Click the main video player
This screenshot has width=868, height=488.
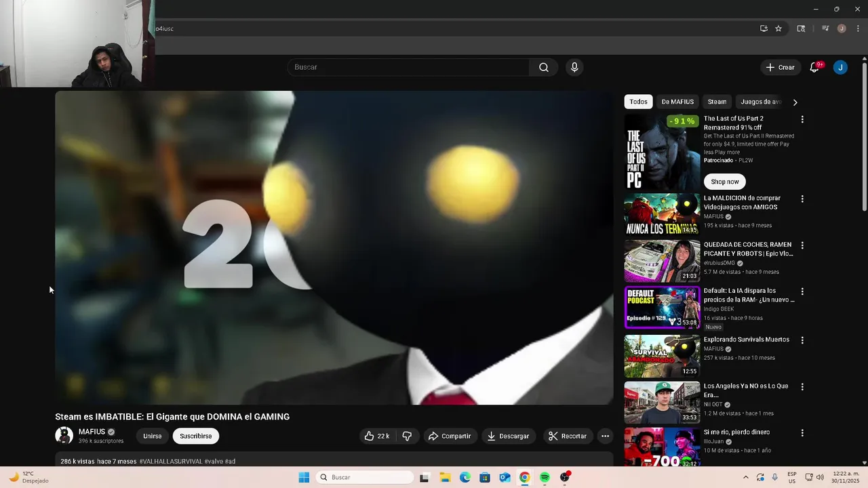[x=334, y=247]
